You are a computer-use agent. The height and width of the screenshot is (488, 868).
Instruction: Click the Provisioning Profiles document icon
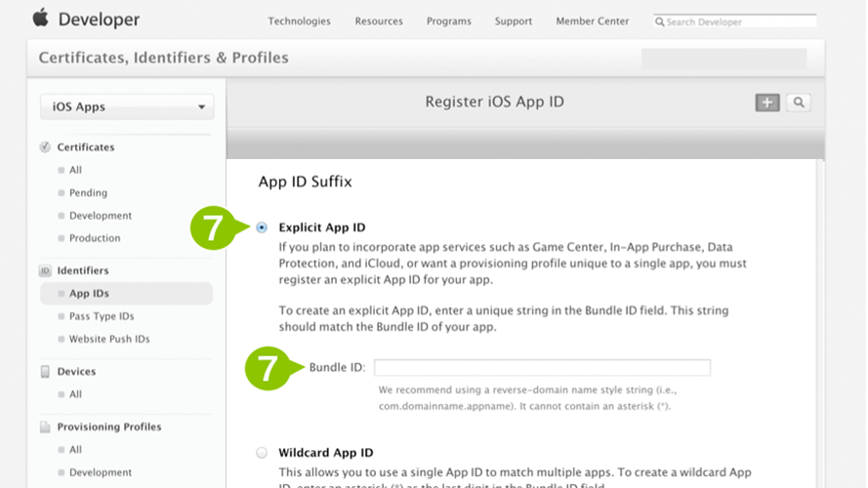[x=45, y=427]
